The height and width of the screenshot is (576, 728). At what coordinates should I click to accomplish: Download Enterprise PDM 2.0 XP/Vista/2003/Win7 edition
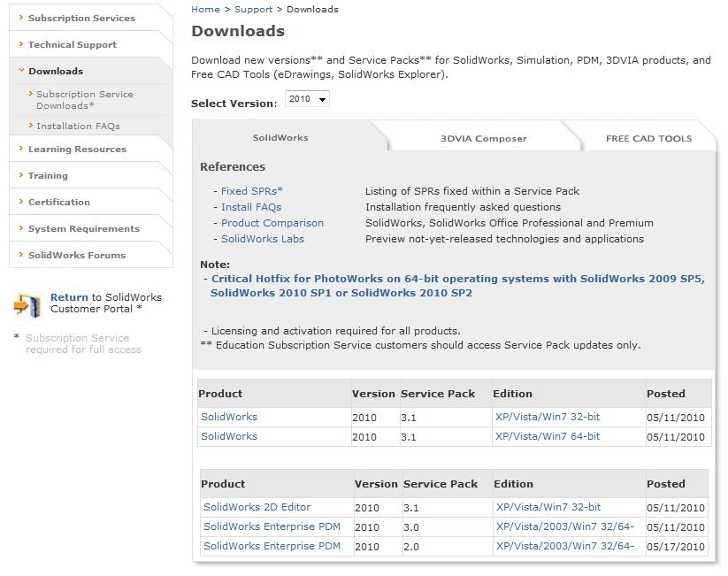[564, 546]
